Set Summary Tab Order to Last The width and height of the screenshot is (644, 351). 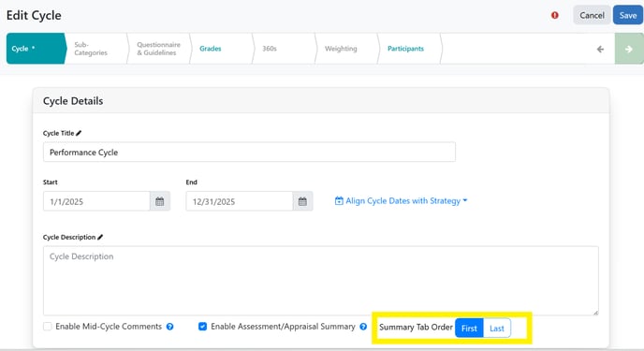(x=497, y=328)
